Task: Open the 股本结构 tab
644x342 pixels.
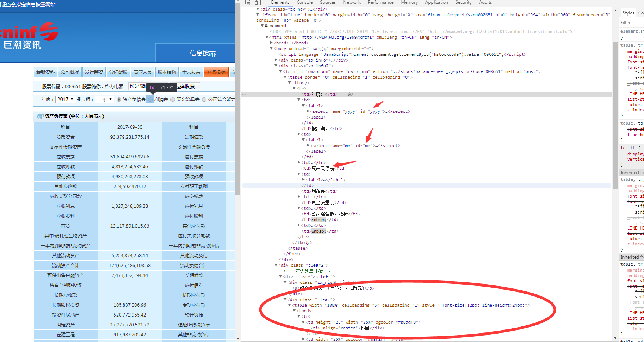Action: pos(167,72)
